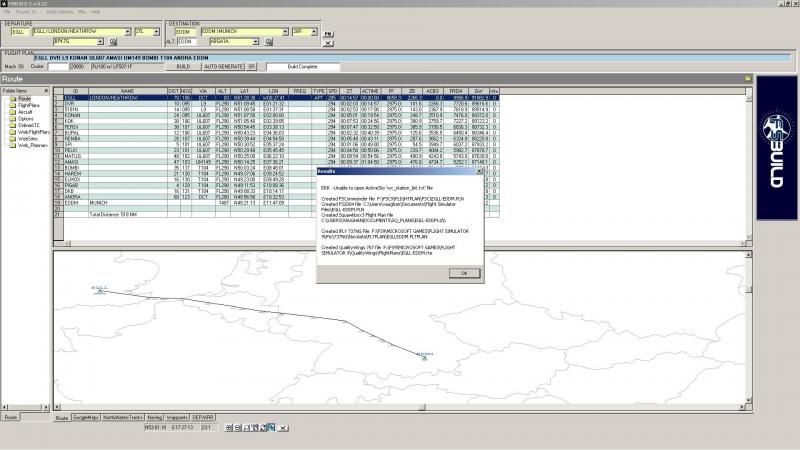Click the highlighted blue map tool icon
The height and width of the screenshot is (450, 800).
271,428
